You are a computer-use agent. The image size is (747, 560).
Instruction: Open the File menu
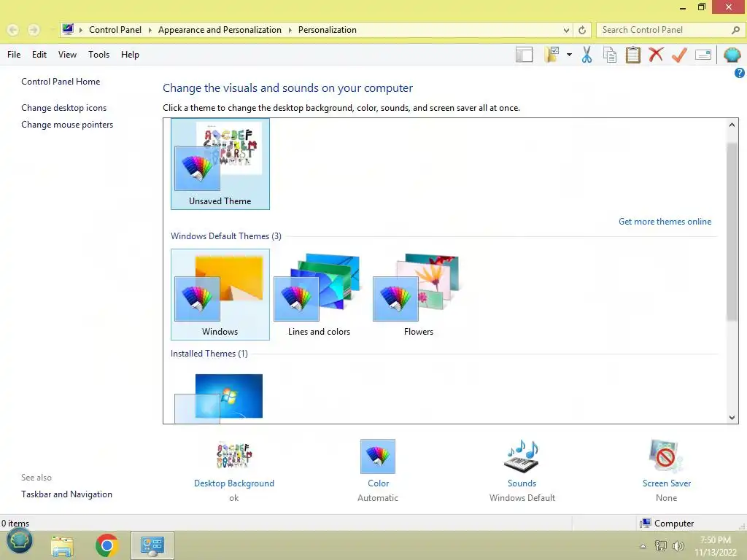[x=14, y=55]
